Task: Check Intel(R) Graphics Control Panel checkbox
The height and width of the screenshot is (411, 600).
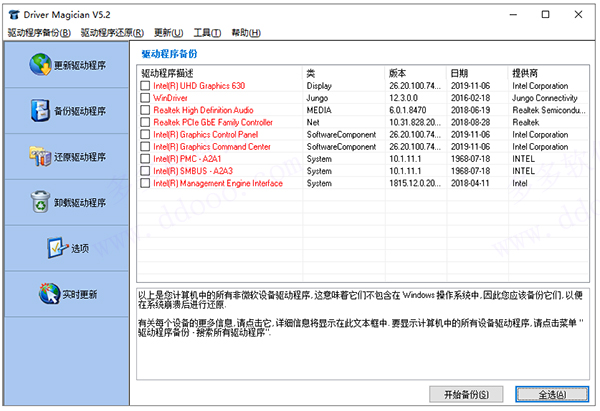Action: coord(145,134)
